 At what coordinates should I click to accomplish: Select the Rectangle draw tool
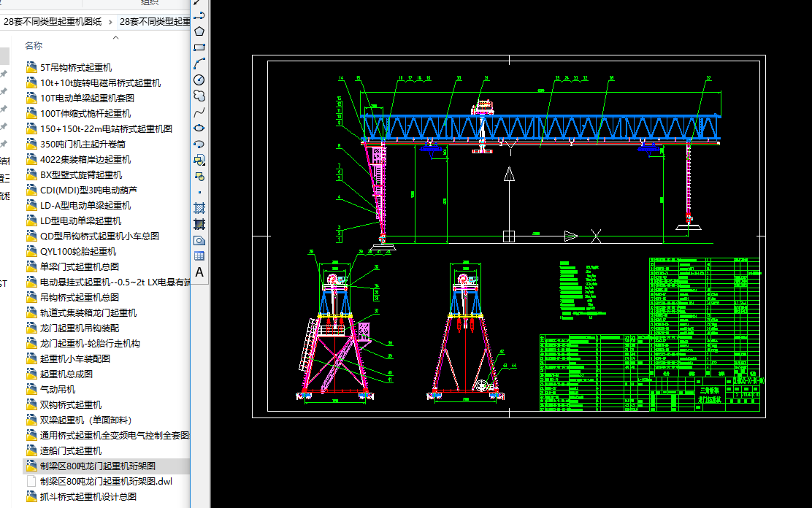[x=199, y=47]
